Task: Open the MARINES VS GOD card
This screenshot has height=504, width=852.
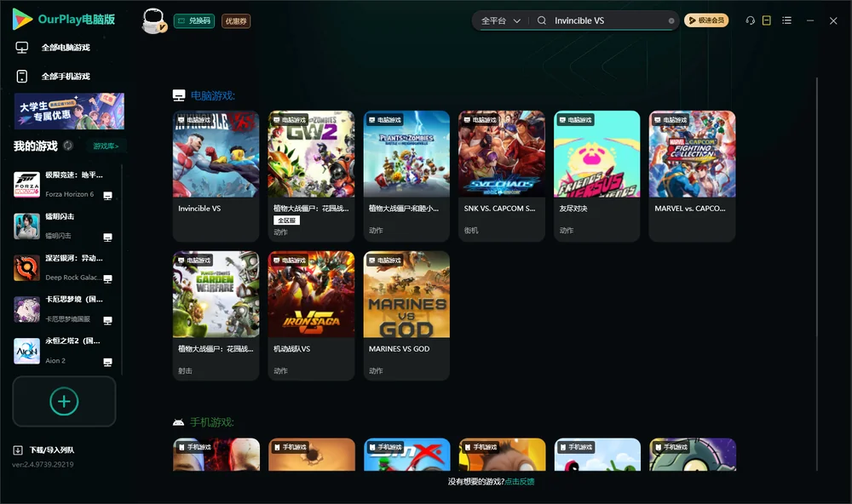Action: [x=406, y=316]
